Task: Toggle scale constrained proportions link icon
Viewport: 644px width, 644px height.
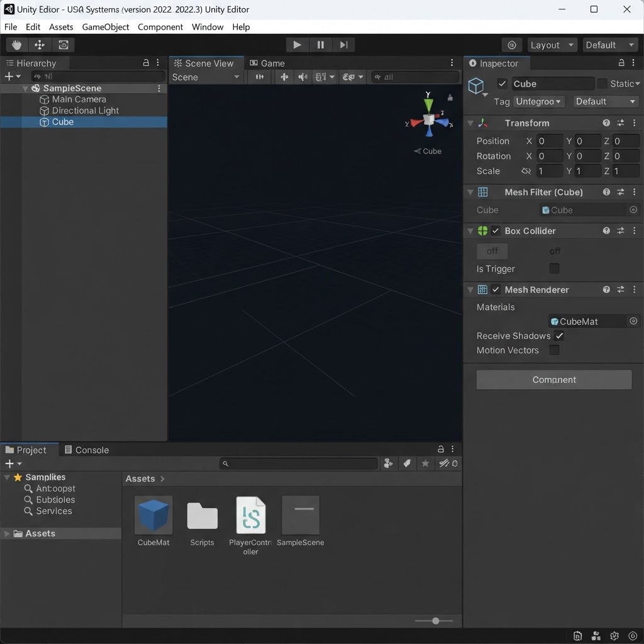Action: 526,171
